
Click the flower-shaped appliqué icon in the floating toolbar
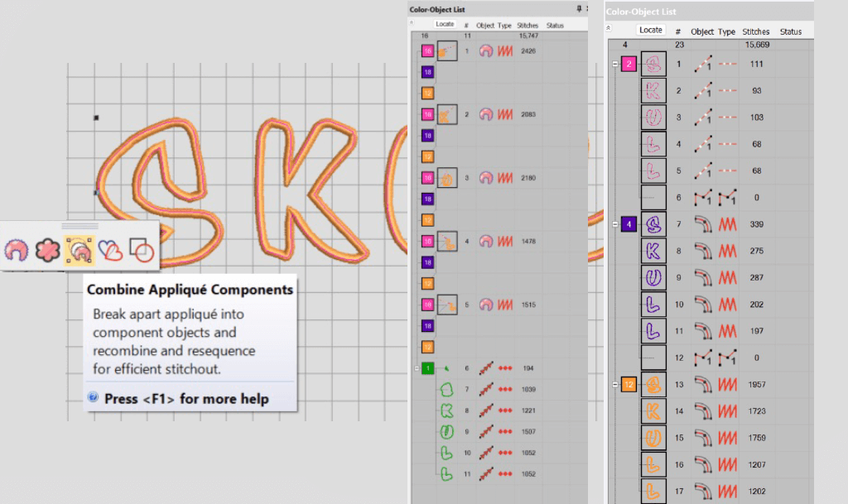click(x=47, y=251)
